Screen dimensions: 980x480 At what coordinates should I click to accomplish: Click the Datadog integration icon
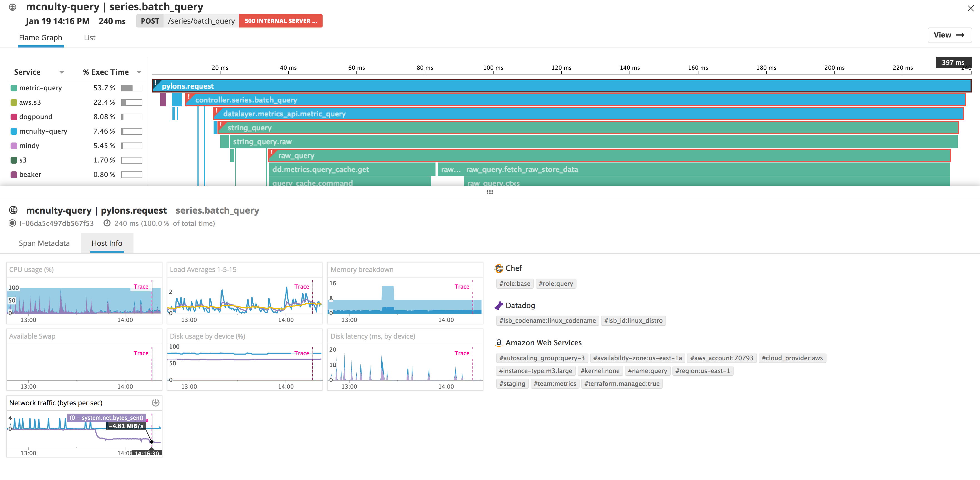point(499,305)
